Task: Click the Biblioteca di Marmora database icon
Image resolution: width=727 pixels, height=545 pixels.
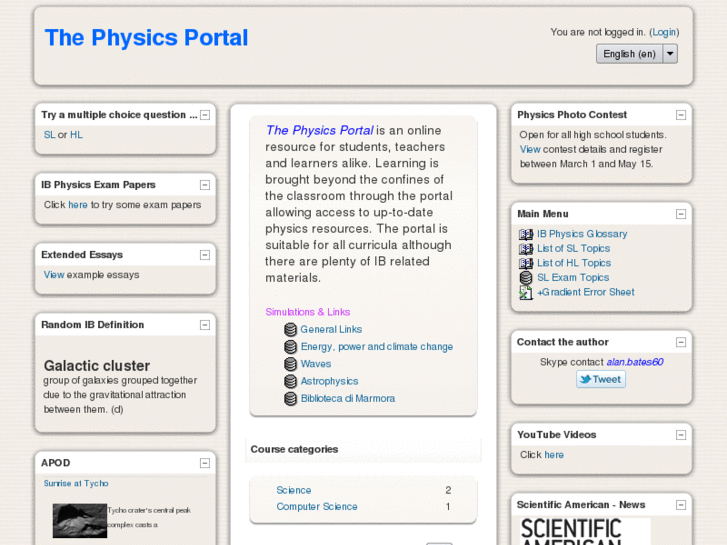Action: point(290,398)
